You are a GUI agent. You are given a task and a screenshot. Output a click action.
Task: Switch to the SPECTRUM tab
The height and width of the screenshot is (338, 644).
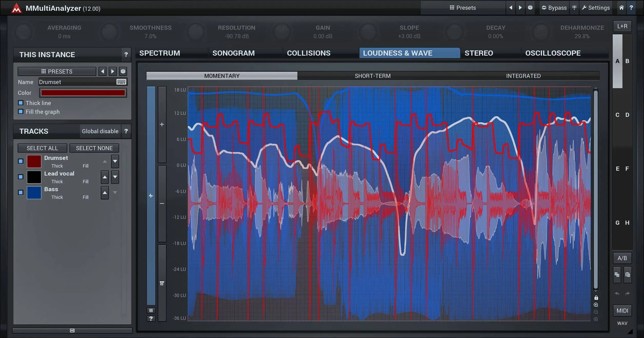171,53
